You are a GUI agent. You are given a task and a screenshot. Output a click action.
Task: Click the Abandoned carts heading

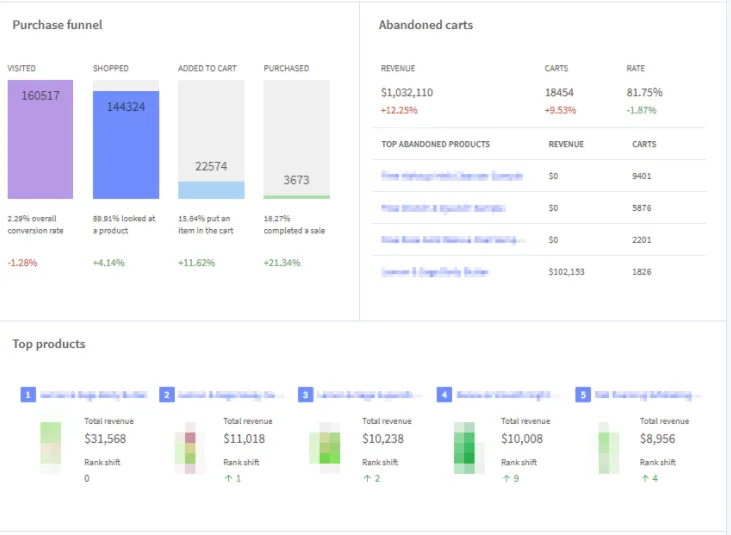tap(426, 25)
